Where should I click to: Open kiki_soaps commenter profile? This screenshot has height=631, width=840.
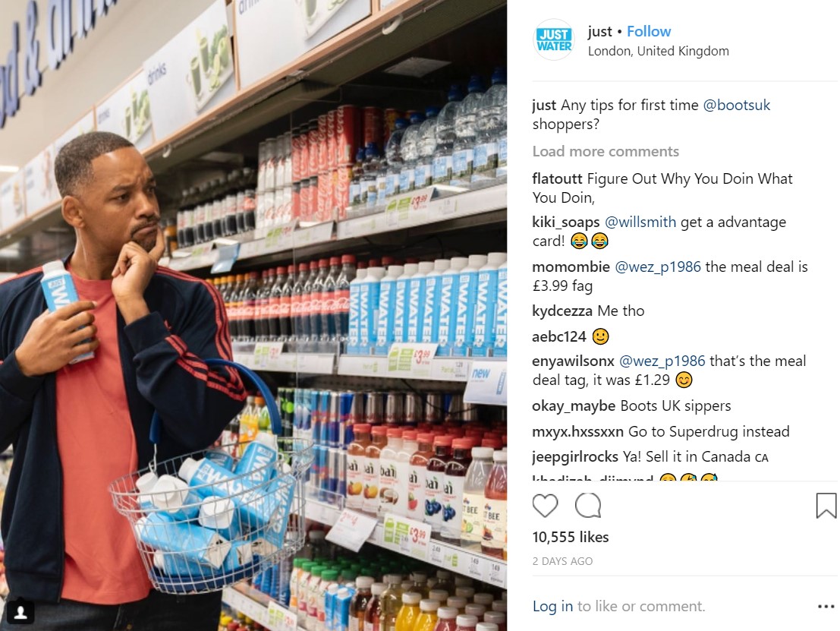[x=566, y=222]
